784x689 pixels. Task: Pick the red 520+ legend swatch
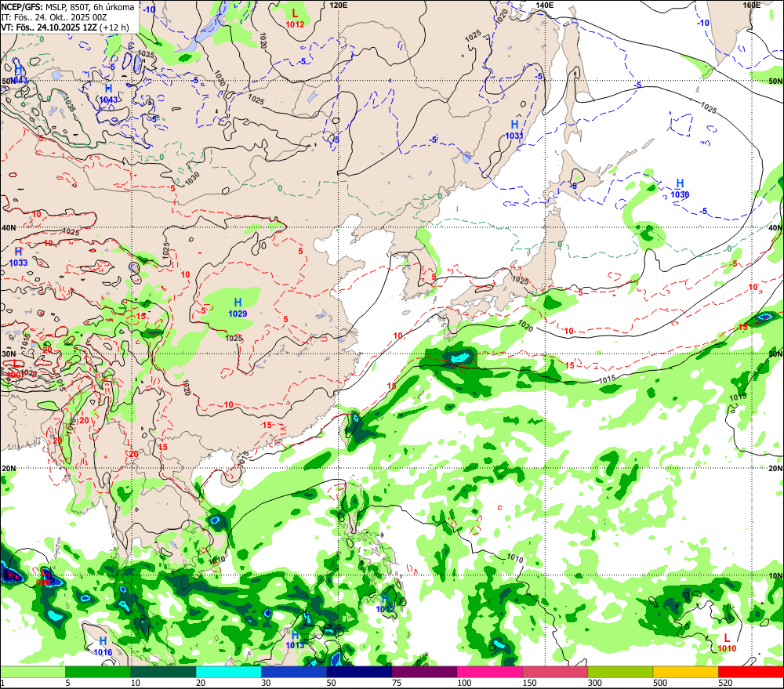coord(751,672)
